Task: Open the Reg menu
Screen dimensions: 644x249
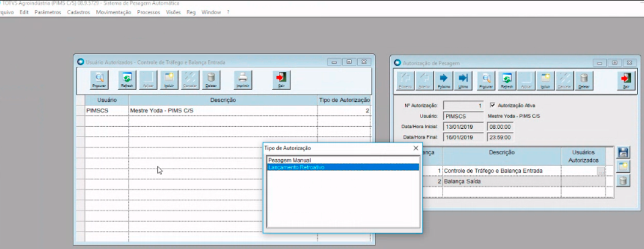Action: click(191, 12)
